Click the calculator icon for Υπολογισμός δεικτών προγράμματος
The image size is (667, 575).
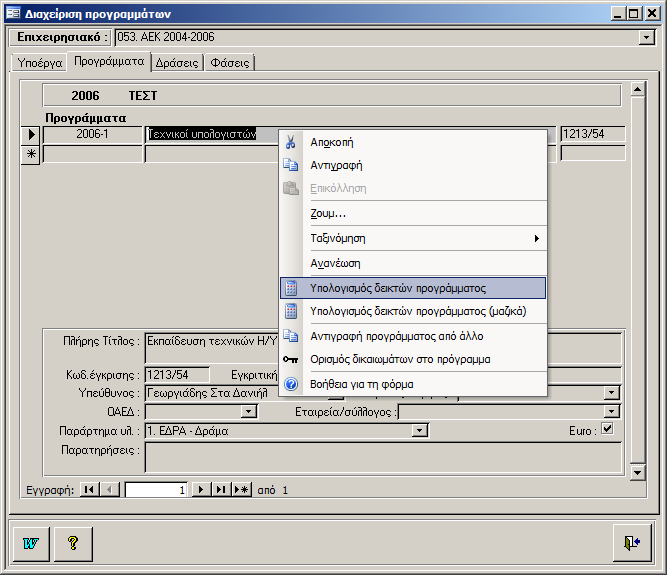[x=291, y=288]
